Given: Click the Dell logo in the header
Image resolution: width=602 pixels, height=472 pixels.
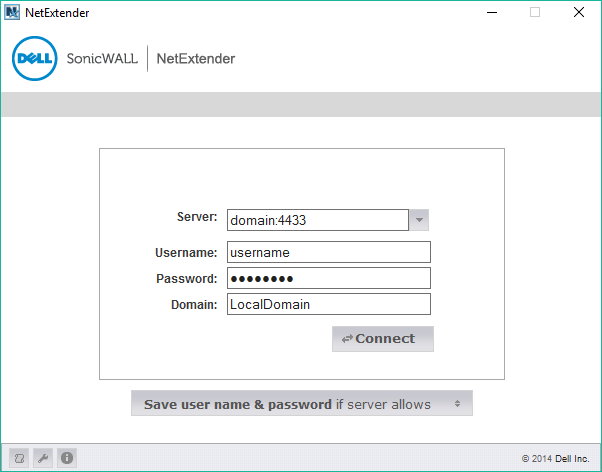Looking at the screenshot, I should coord(34,59).
